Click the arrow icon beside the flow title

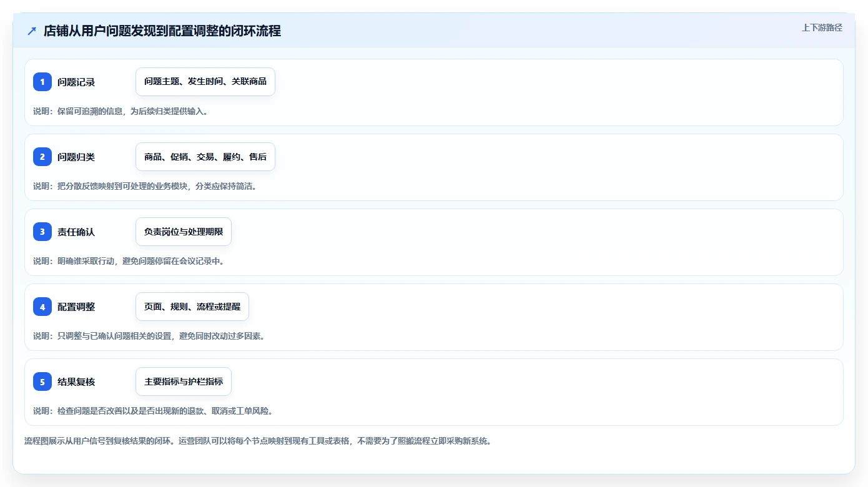point(32,31)
